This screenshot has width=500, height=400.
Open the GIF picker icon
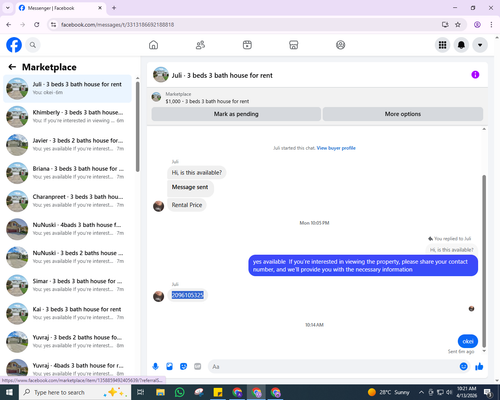click(x=198, y=367)
